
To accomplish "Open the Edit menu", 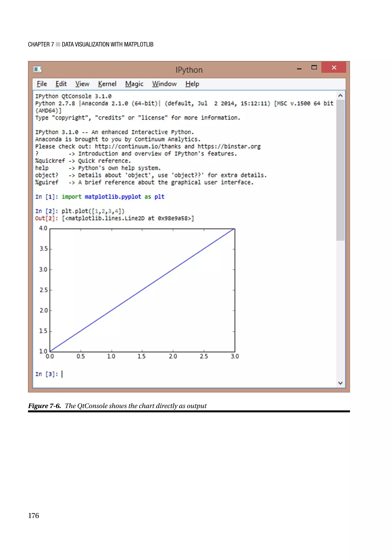I will point(61,84).
